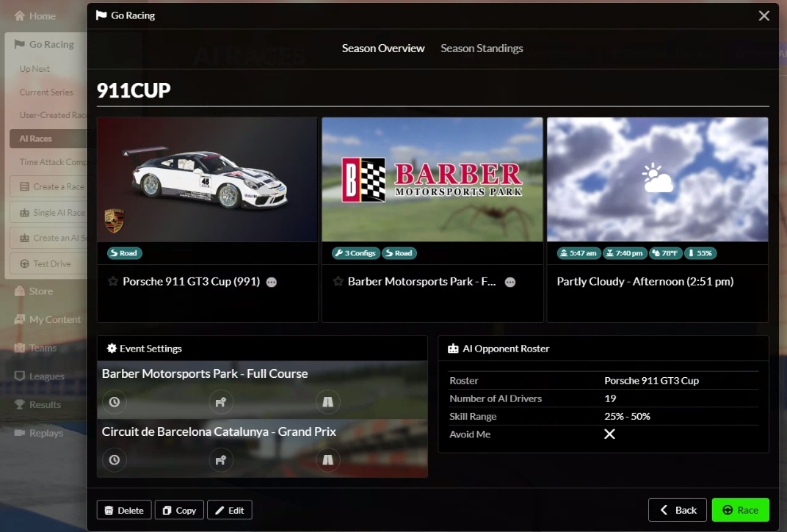Click the Partly Cloudy - Afternoon weather title
Image resolution: width=787 pixels, height=532 pixels.
645,282
